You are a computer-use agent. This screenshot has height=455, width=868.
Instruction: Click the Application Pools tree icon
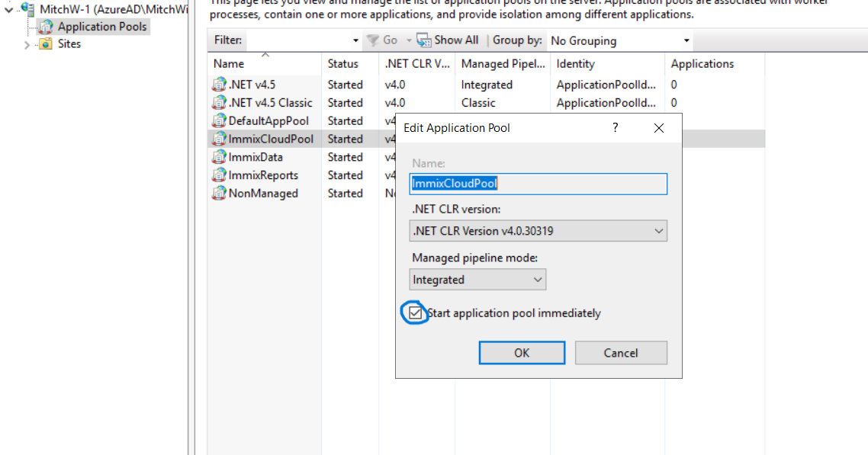[x=46, y=27]
